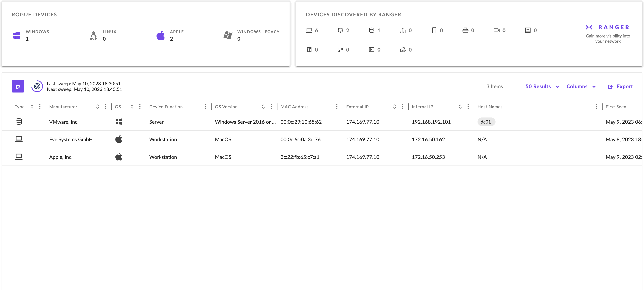Click the server database device icon
Screen dimensions: 644x290
[x=371, y=30]
